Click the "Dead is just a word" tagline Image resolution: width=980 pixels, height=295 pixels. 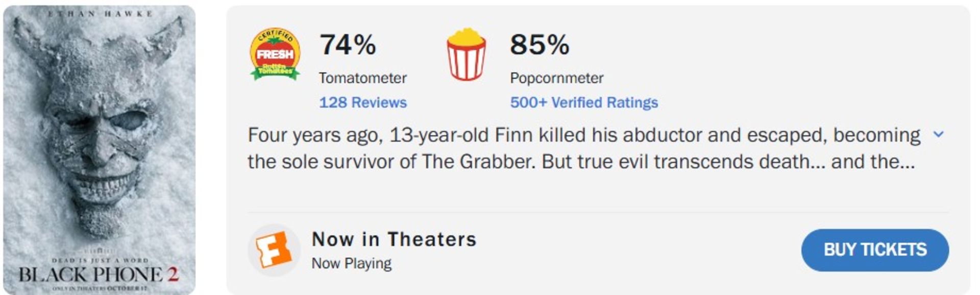100,260
